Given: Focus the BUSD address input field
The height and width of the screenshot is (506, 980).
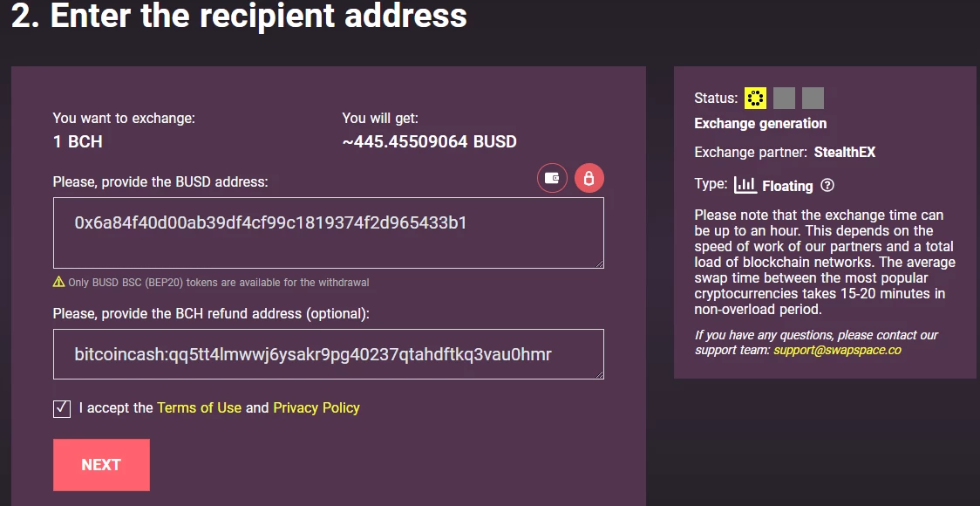Looking at the screenshot, I should point(328,233).
